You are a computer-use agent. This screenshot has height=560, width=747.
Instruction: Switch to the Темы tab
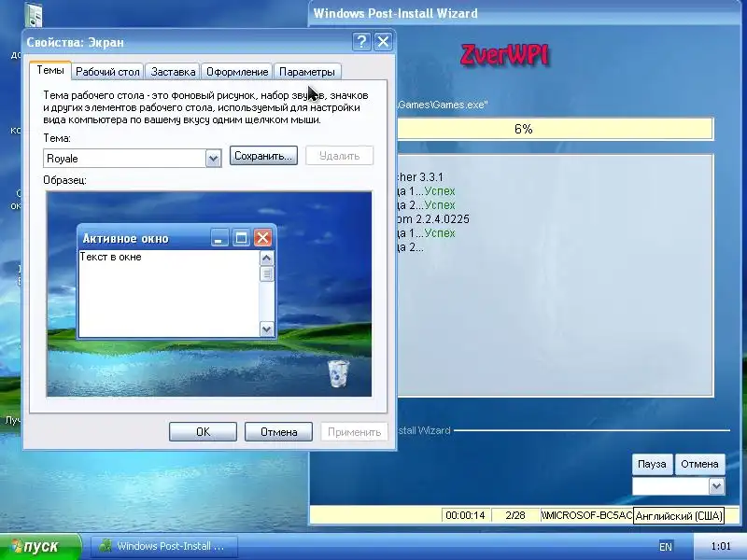click(x=50, y=71)
